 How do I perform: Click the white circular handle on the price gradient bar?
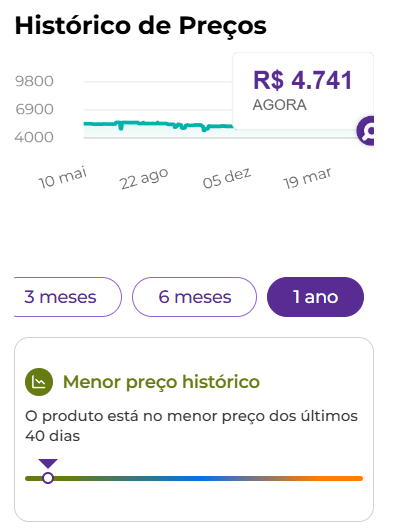(48, 478)
